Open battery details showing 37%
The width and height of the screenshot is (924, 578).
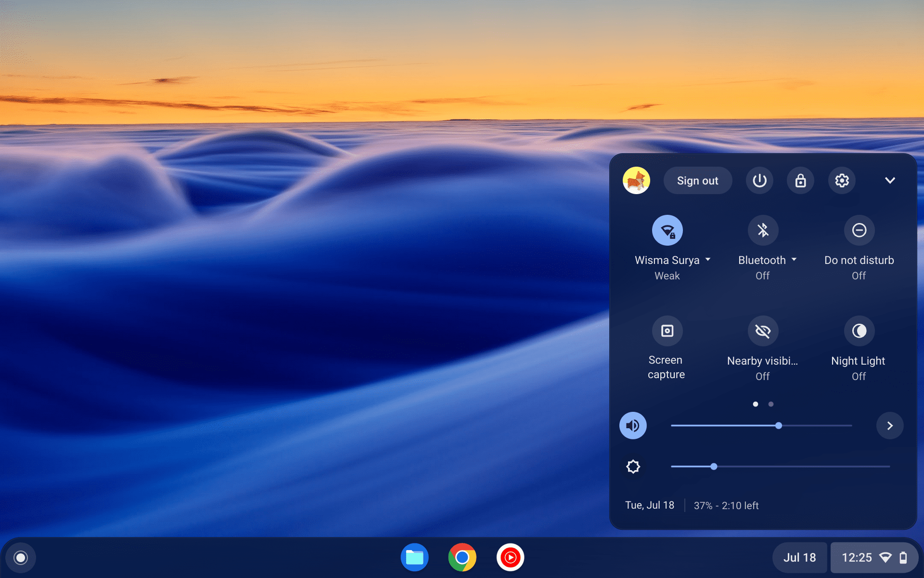click(726, 505)
